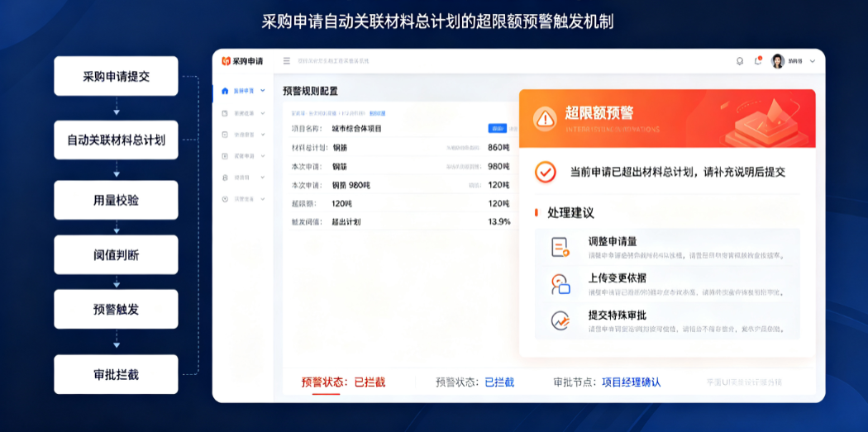Click the 采购申请 logo icon
The width and height of the screenshot is (868, 432).
coord(226,61)
